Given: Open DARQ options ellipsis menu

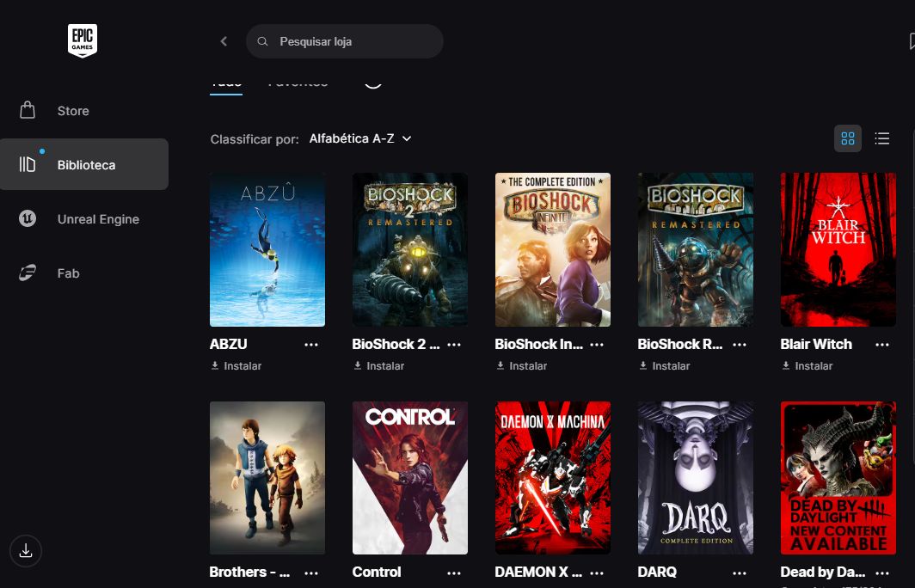Looking at the screenshot, I should [740, 573].
